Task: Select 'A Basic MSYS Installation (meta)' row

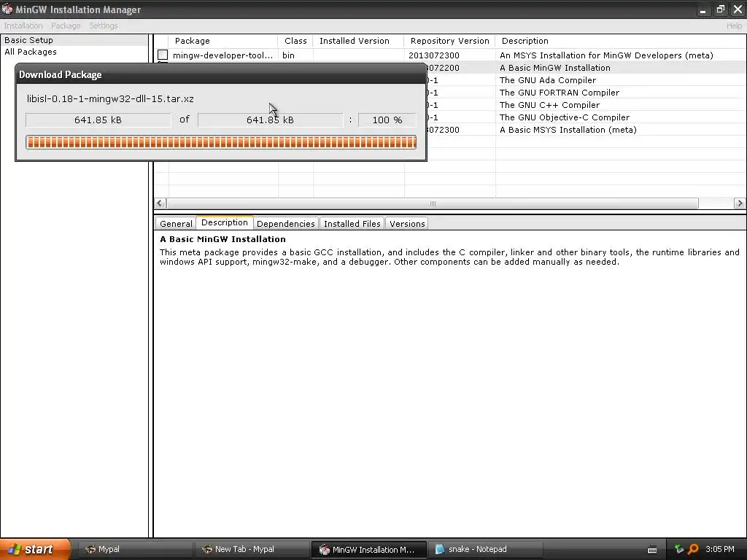Action: point(586,130)
